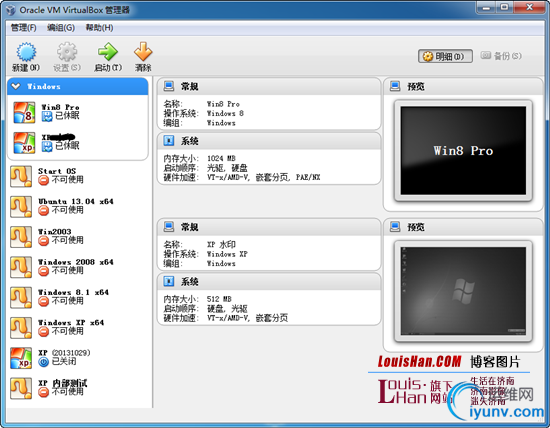Click the Windows 2008 x64 name text
The image size is (550, 428).
tap(76, 262)
